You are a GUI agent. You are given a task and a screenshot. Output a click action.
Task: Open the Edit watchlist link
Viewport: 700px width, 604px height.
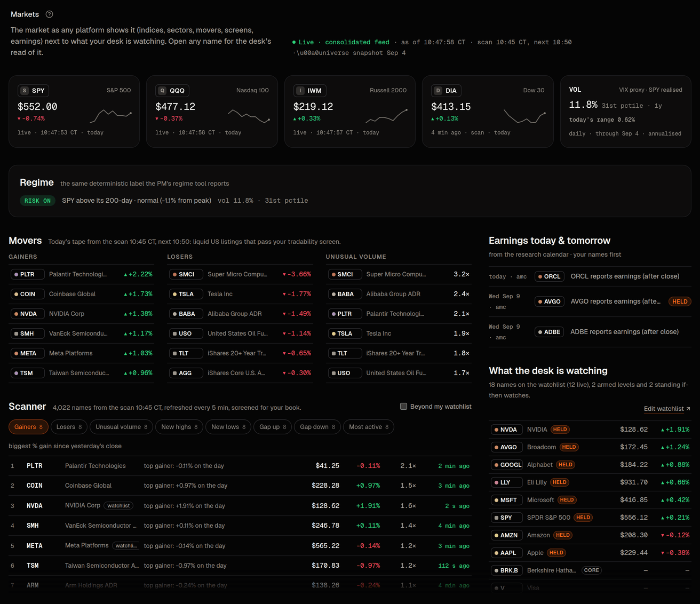(667, 409)
